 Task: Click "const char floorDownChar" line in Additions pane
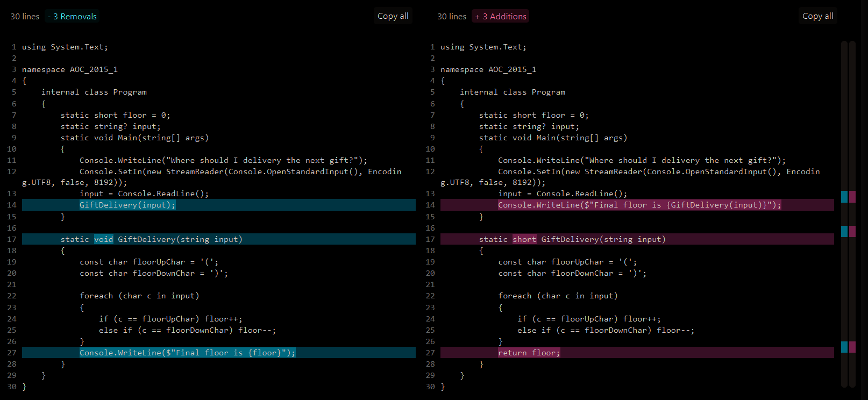tap(572, 273)
